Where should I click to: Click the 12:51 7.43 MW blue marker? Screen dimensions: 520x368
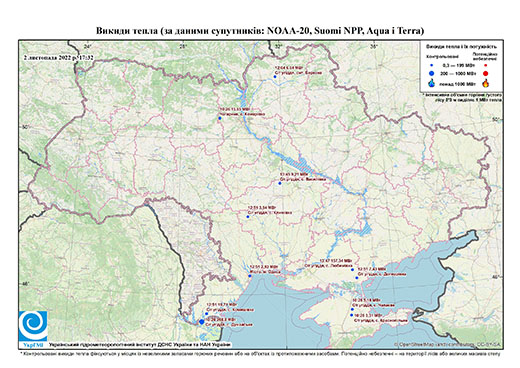click(x=356, y=278)
